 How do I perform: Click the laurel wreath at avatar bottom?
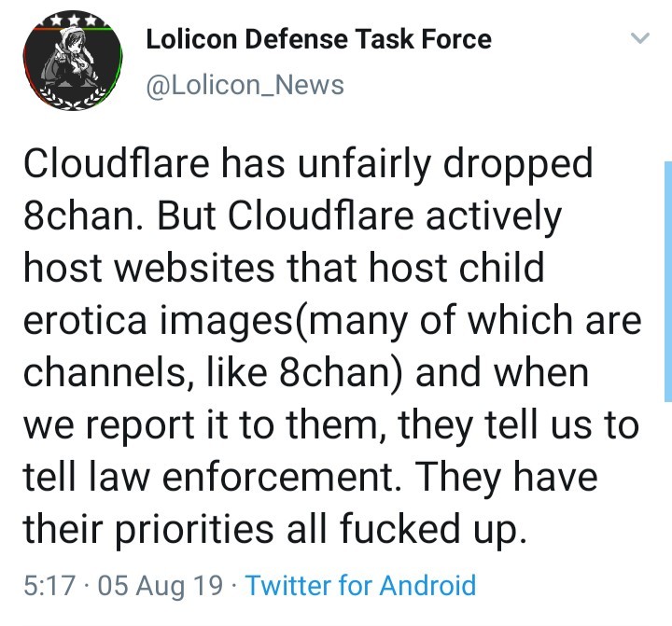[72, 97]
